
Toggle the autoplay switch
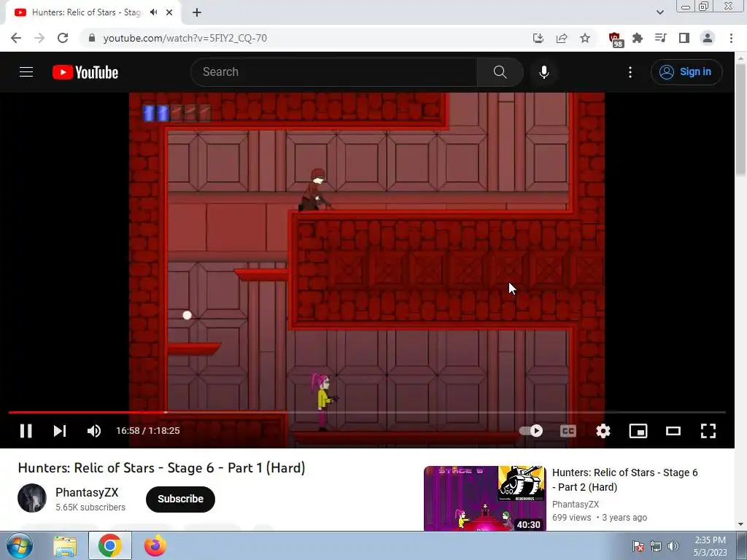click(531, 431)
